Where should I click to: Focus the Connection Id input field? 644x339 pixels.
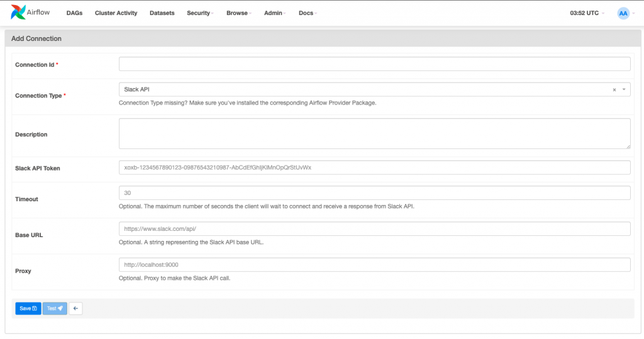pyautogui.click(x=375, y=64)
